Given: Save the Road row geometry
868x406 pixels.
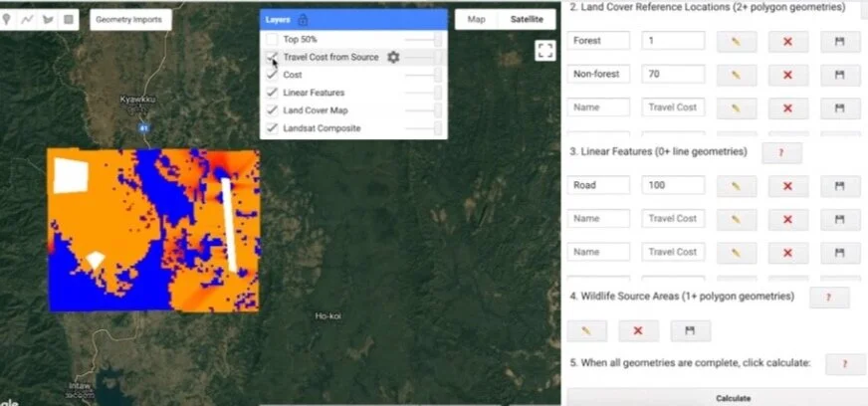Looking at the screenshot, I should click(840, 186).
